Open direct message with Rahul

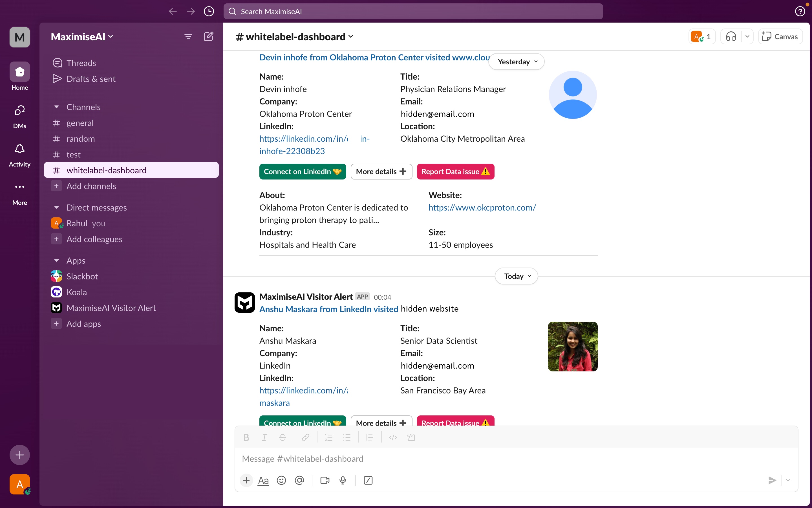pos(131,223)
